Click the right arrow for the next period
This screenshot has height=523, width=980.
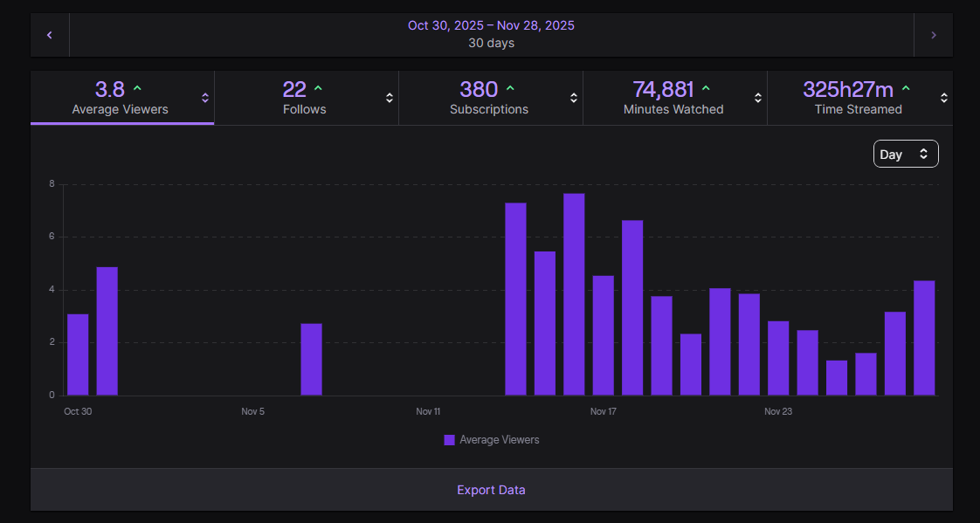[x=933, y=35]
